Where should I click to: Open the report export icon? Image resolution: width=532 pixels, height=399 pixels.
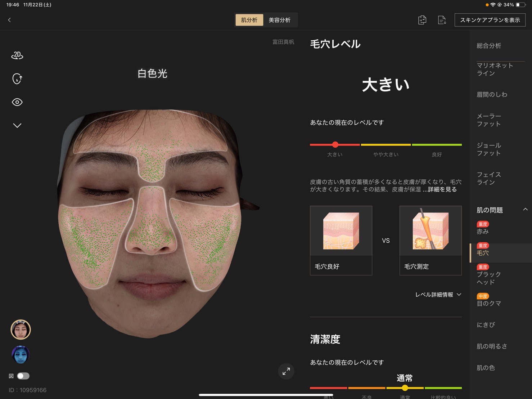tap(442, 20)
